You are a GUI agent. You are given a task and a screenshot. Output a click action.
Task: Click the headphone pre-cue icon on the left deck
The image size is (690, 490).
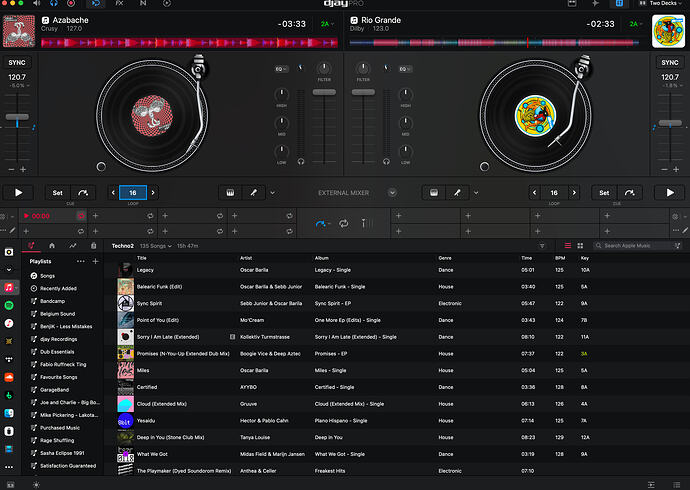coord(301,161)
